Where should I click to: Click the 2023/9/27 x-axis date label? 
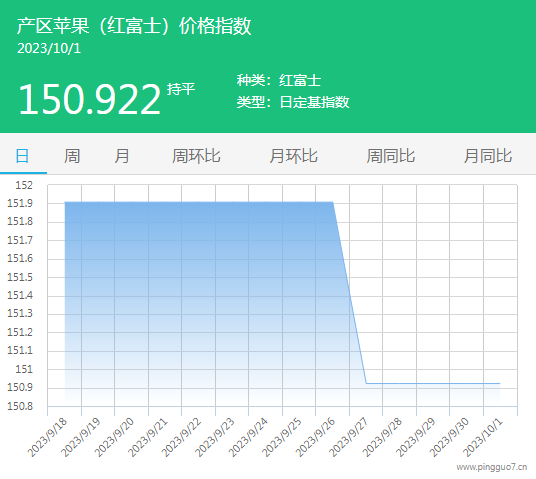click(x=348, y=437)
